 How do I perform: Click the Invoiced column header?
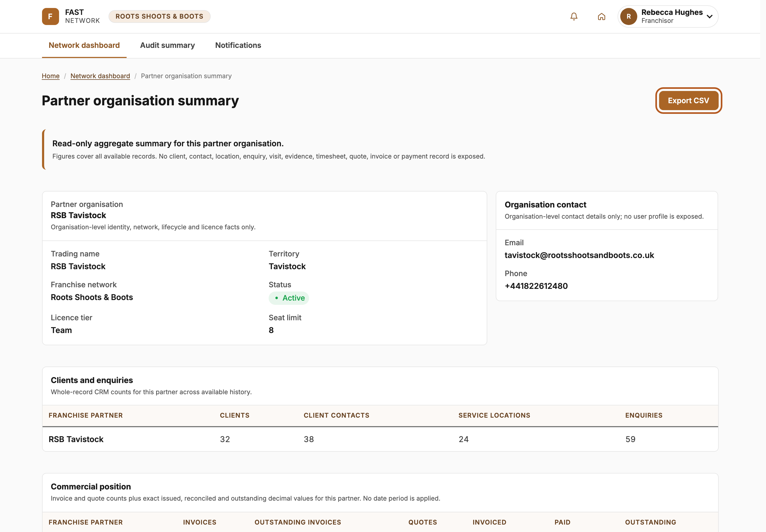pos(489,522)
